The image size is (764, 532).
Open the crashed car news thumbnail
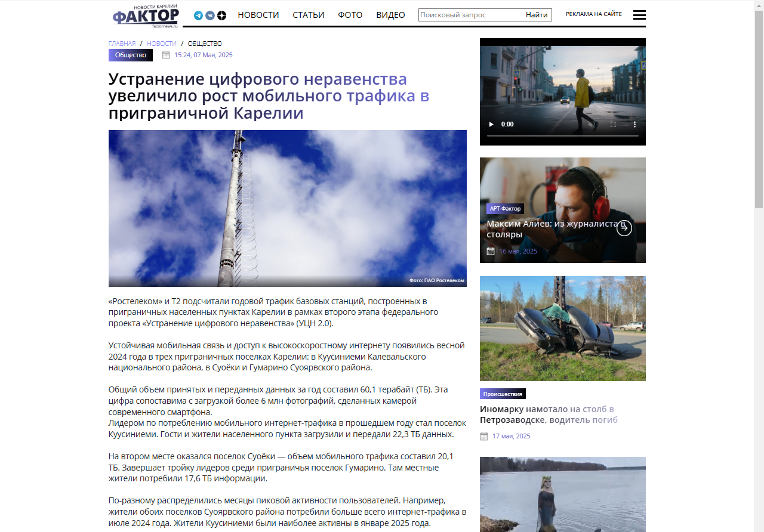point(562,329)
